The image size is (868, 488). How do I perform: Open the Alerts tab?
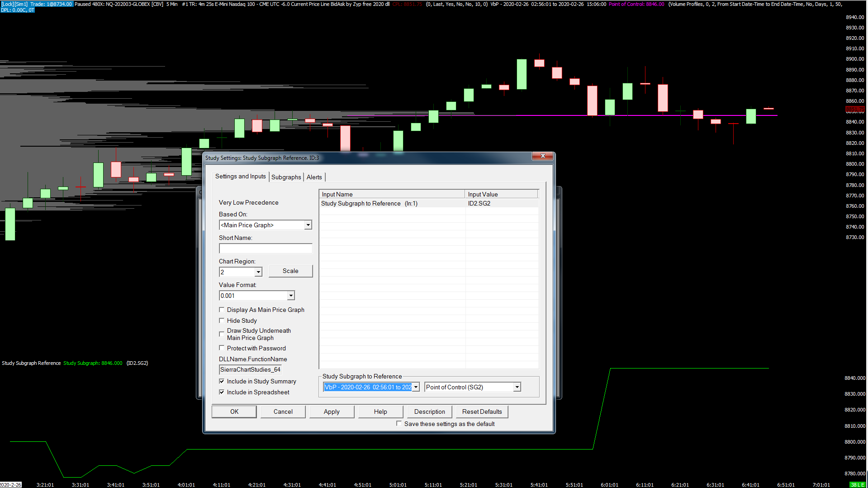pos(314,177)
